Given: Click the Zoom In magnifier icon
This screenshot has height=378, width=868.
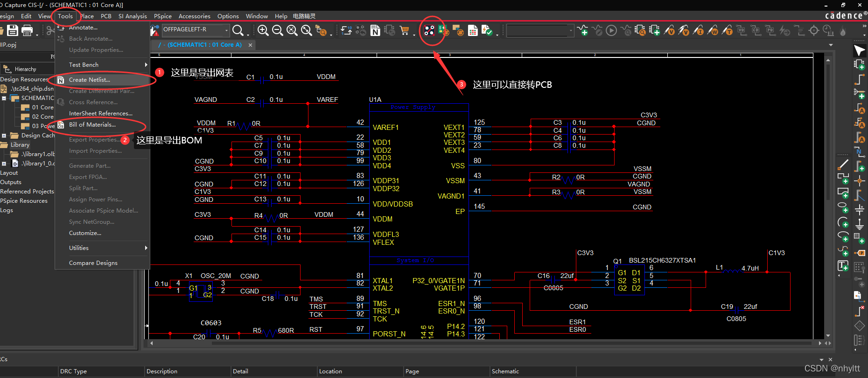Looking at the screenshot, I should [x=263, y=31].
